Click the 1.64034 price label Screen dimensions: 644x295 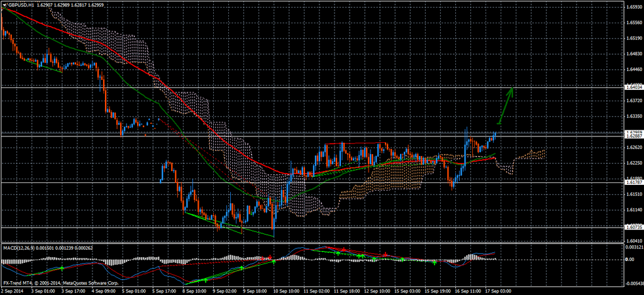tap(634, 87)
